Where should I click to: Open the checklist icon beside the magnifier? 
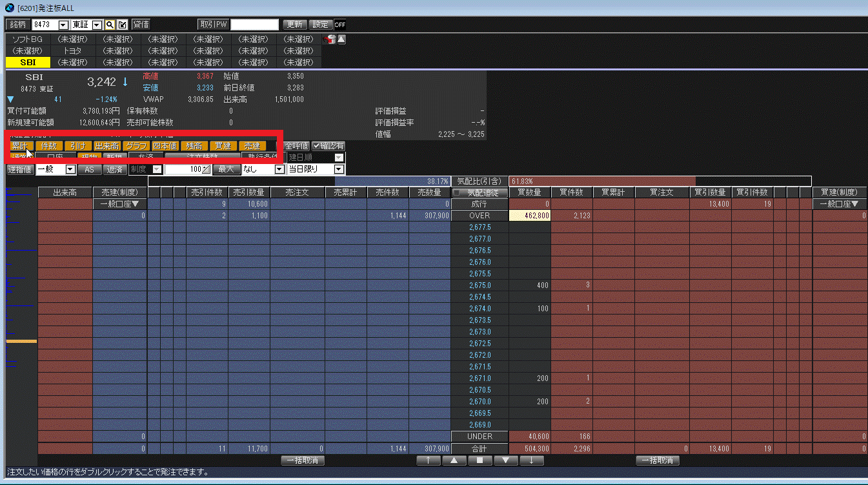click(123, 25)
